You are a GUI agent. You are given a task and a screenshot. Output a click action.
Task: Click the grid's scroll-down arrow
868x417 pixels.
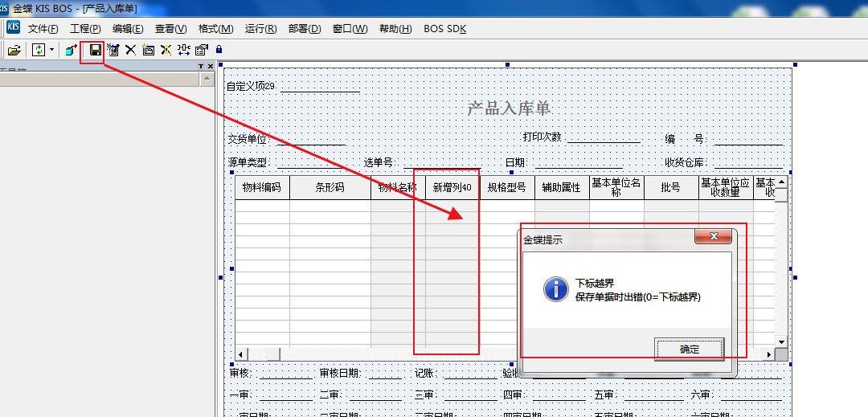pyautogui.click(x=781, y=341)
